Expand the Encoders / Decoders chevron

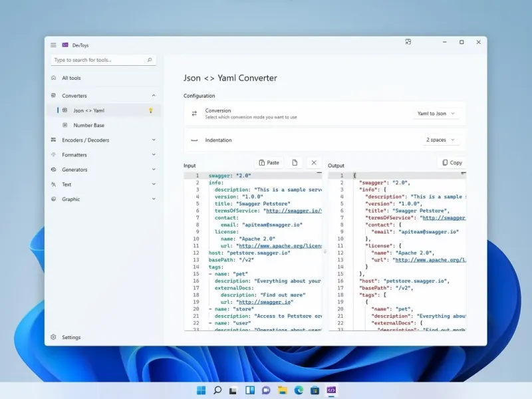154,140
